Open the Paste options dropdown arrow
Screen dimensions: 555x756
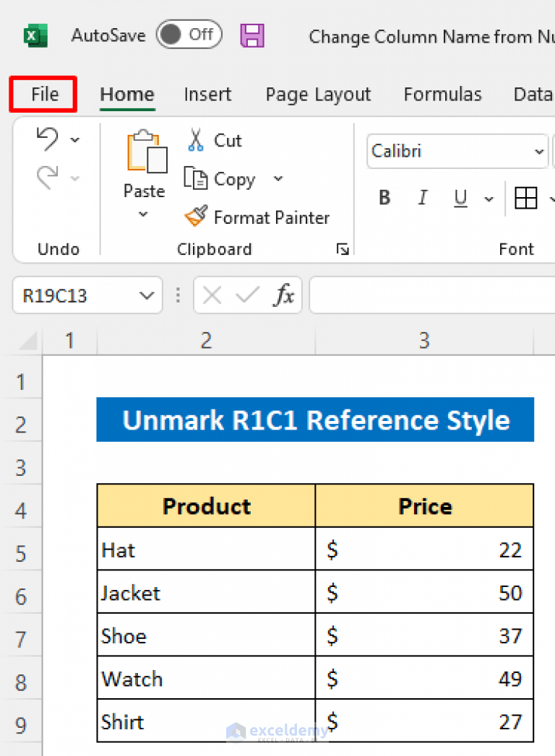144,213
